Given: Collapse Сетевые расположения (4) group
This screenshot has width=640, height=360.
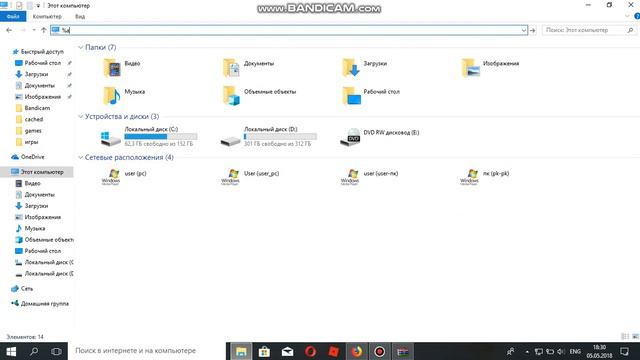Looking at the screenshot, I should coord(80,157).
